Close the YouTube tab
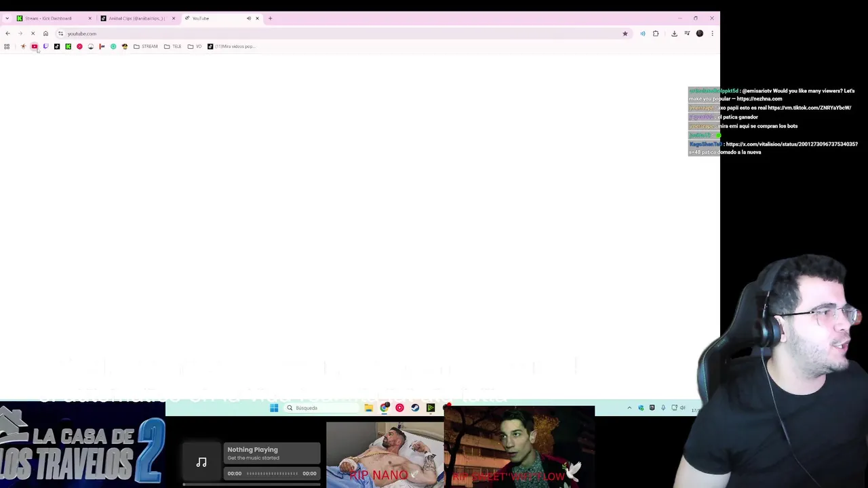 (x=257, y=18)
